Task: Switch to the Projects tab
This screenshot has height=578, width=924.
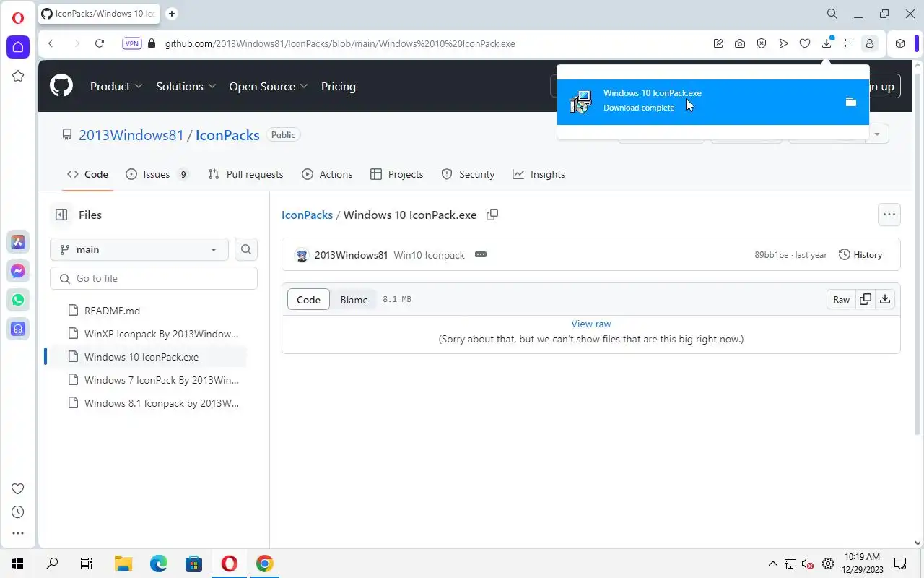Action: click(x=396, y=174)
